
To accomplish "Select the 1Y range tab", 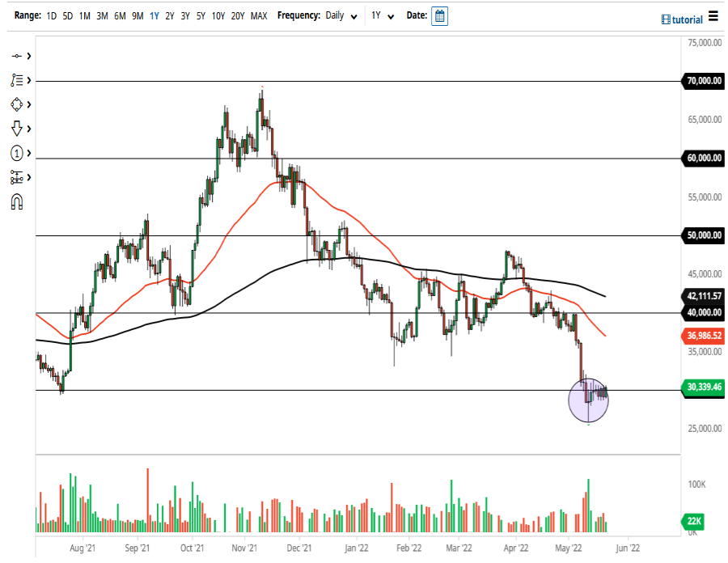I will point(154,16).
